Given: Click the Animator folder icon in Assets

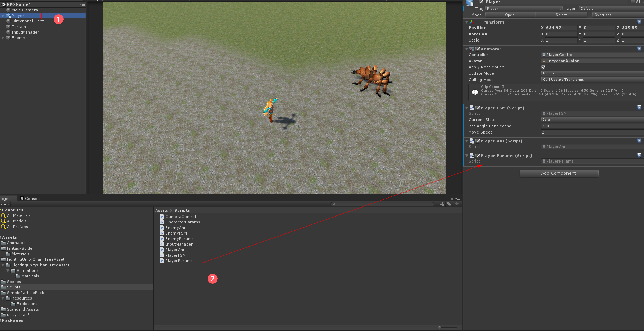Looking at the screenshot, I should click(3, 243).
